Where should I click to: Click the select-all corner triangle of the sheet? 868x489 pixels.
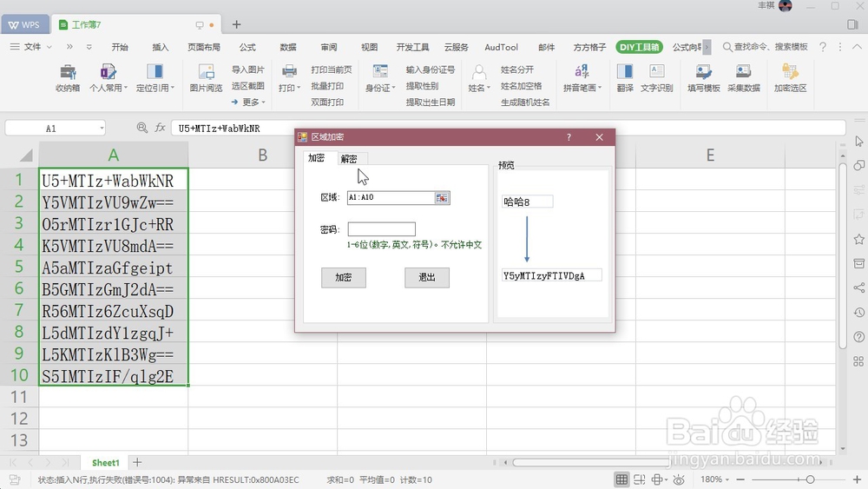26,155
